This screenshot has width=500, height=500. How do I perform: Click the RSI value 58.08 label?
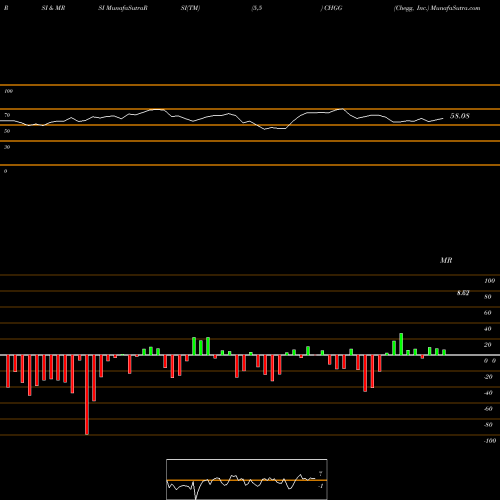(x=460, y=116)
